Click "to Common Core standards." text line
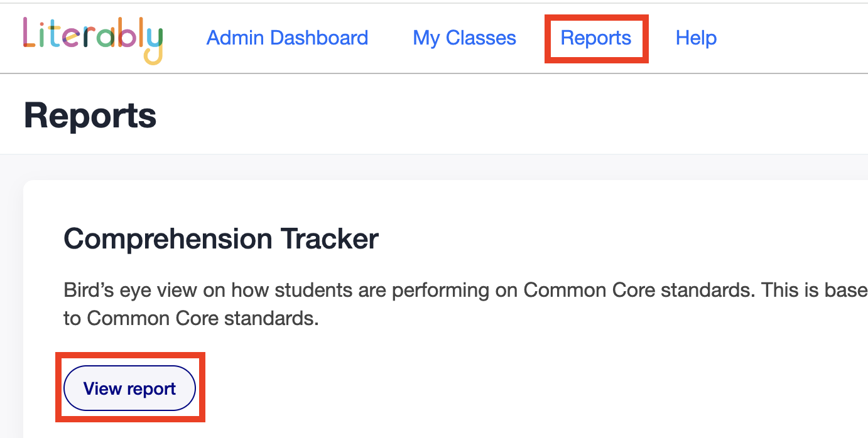 click(x=191, y=319)
